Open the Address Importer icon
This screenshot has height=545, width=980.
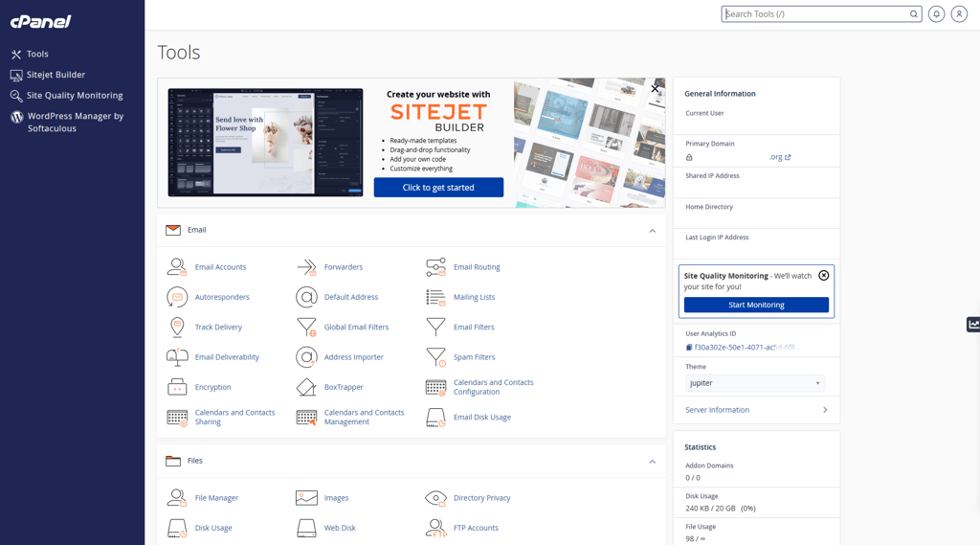[306, 357]
